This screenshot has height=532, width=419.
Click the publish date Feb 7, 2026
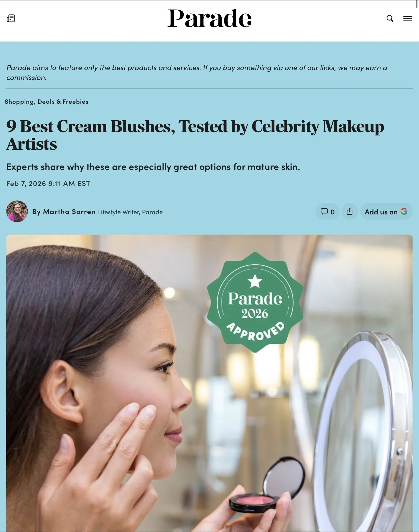48,183
